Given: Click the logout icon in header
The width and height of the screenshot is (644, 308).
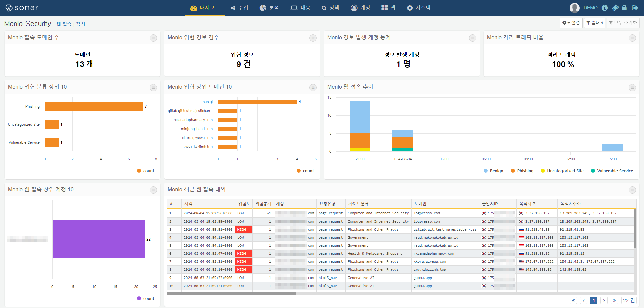Looking at the screenshot, I should click(635, 8).
